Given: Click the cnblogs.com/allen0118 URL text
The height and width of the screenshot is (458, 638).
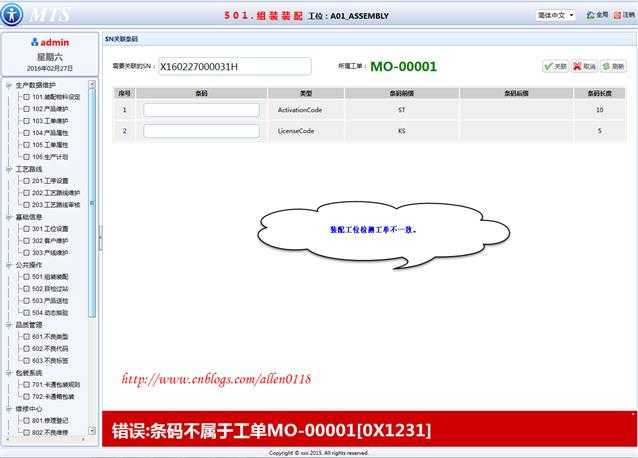Looking at the screenshot, I should click(216, 379).
